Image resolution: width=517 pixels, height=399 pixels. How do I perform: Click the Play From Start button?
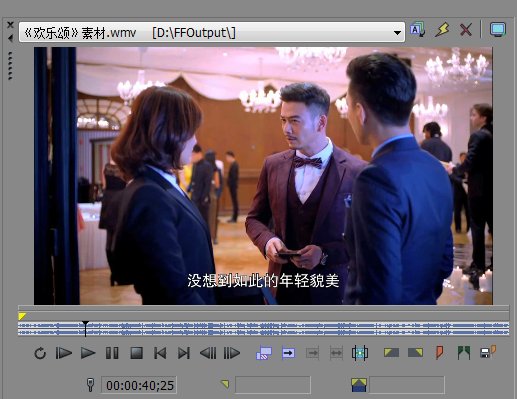click(x=64, y=353)
